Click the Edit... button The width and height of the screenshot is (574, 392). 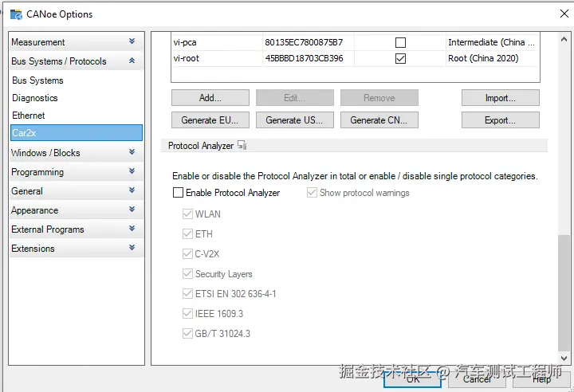[x=295, y=98]
